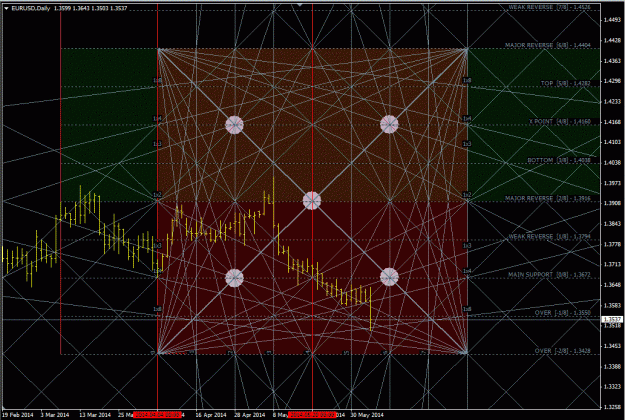Click the MAIN SUPPORT [0/8] level label
The height and width of the screenshot is (420, 625).
[x=549, y=275]
